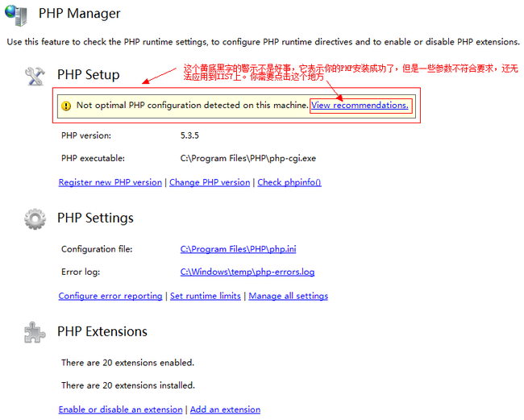Image resolution: width=524 pixels, height=420 pixels.
Task: Open Register new PHP version link
Action: [x=110, y=182]
